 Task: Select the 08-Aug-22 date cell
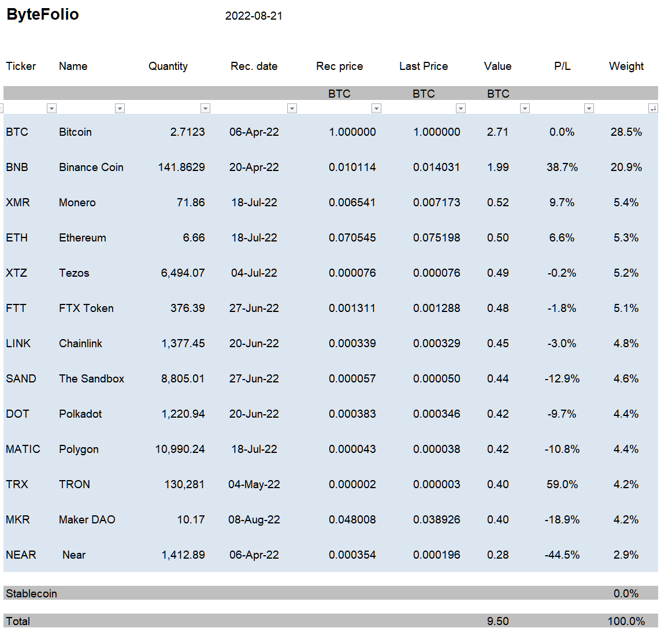tap(254, 520)
